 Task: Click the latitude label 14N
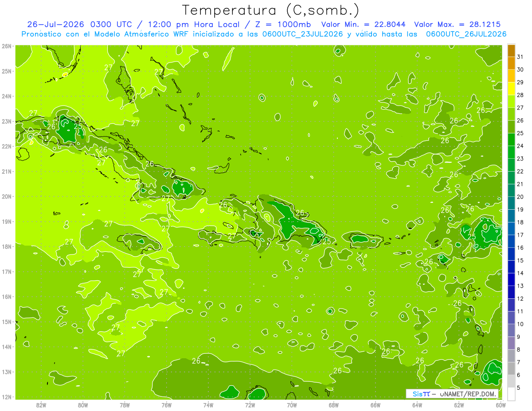point(6,347)
